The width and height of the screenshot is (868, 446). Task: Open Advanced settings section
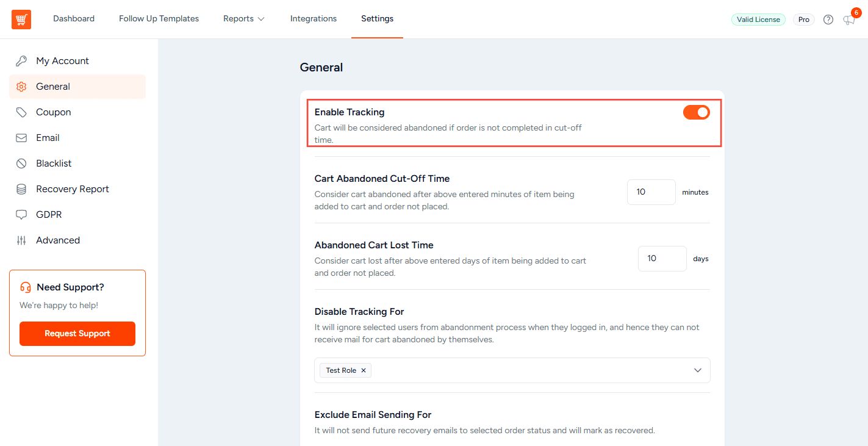coord(77,240)
